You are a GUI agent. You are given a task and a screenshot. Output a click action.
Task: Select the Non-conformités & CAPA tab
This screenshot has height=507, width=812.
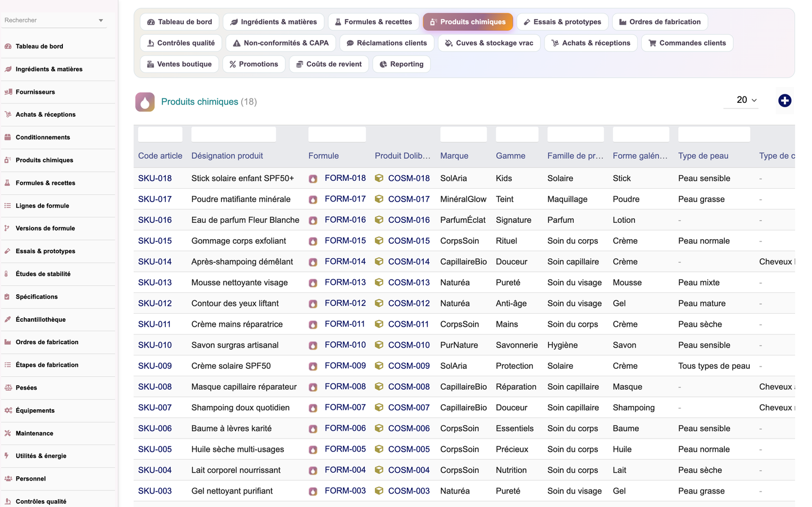coord(280,43)
